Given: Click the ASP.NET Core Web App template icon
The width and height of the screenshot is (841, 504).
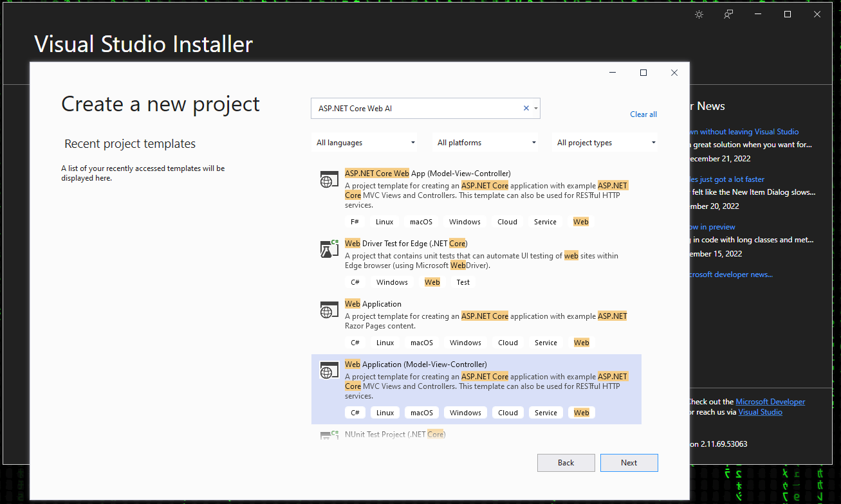Looking at the screenshot, I should point(329,179).
